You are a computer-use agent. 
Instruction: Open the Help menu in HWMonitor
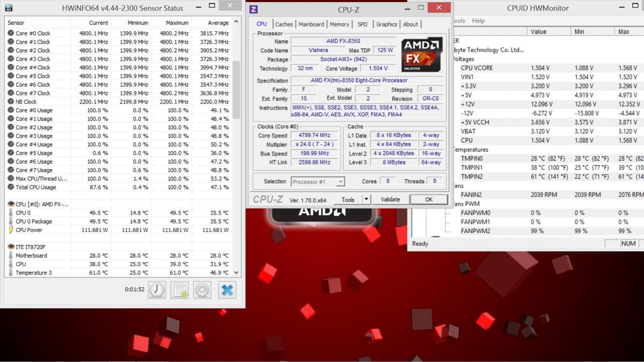pyautogui.click(x=478, y=21)
